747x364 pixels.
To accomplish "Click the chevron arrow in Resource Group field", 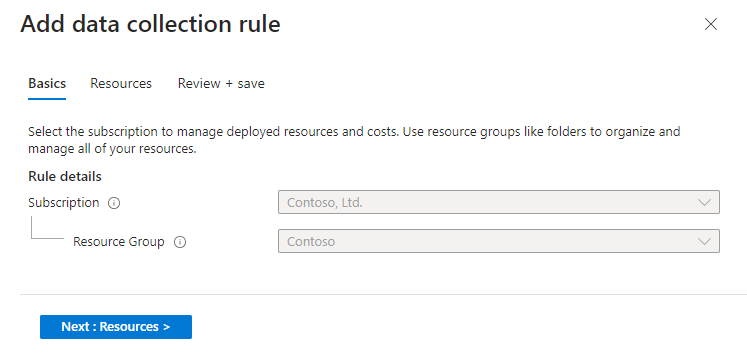I will 704,242.
